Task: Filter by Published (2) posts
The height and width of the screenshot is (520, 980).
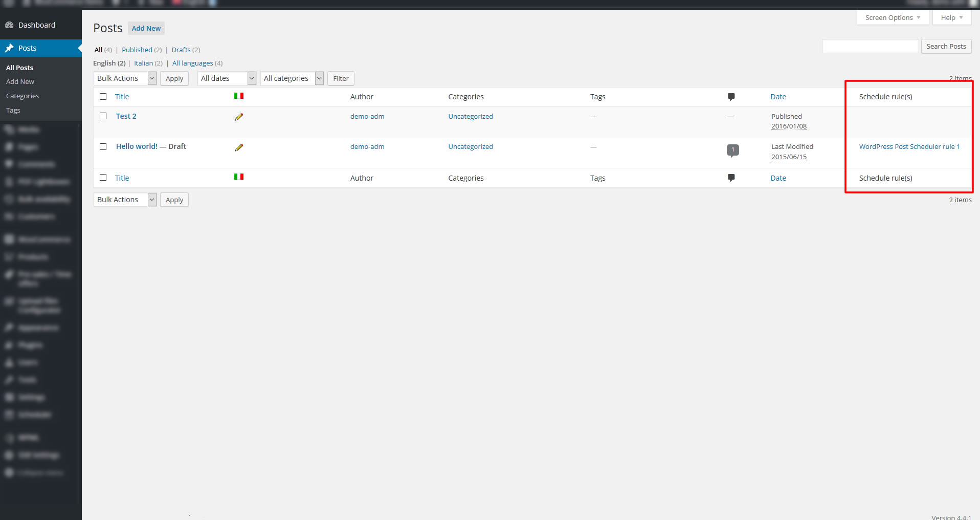Action: (x=142, y=50)
